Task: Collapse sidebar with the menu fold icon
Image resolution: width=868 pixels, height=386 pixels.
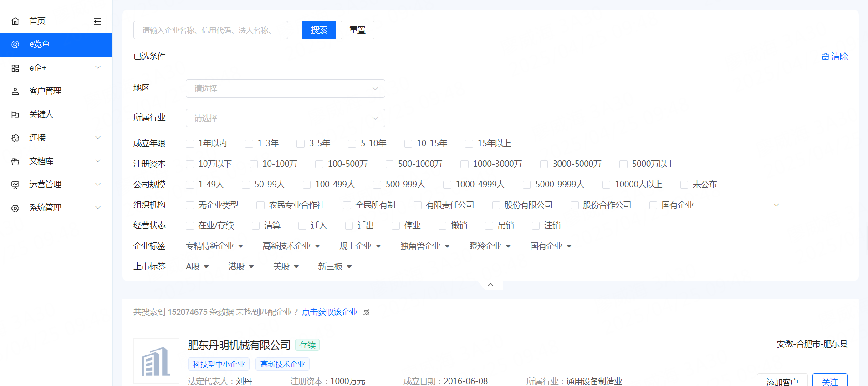Action: tap(97, 21)
